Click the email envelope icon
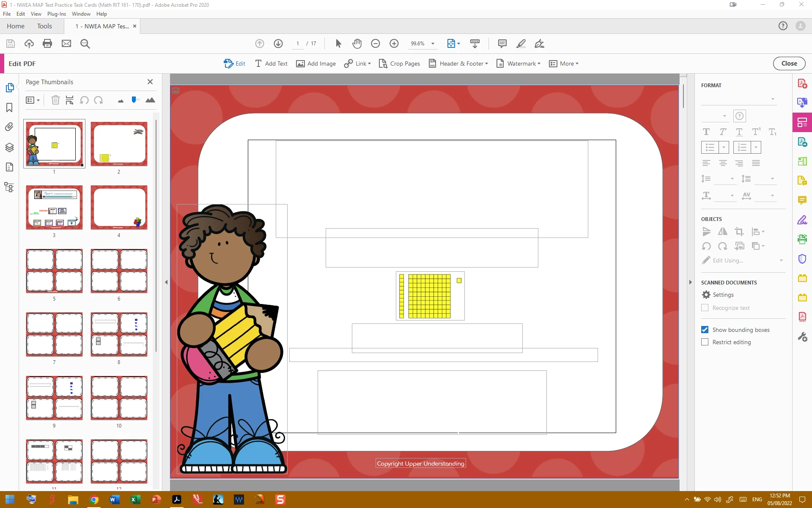 coord(66,44)
